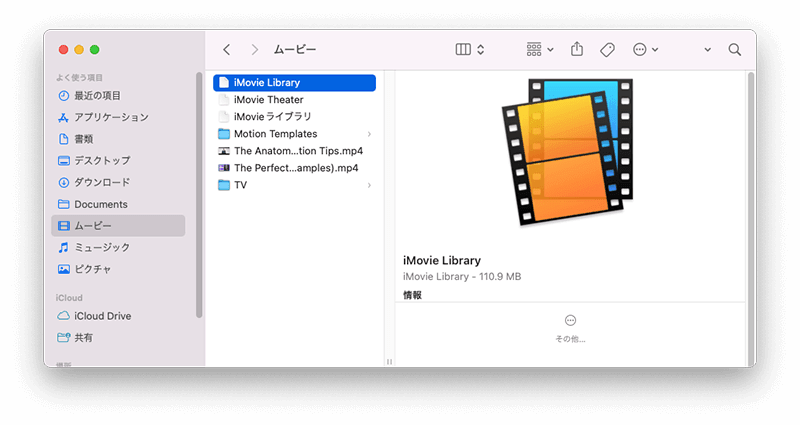The width and height of the screenshot is (800, 425).
Task: Close the Finder window (red button)
Action: click(x=63, y=49)
